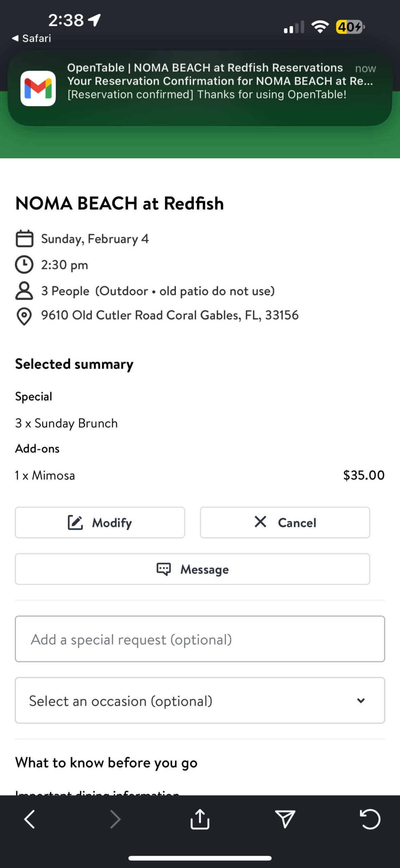The image size is (400, 868).
Task: Go back using the browser back arrow
Action: [x=30, y=819]
